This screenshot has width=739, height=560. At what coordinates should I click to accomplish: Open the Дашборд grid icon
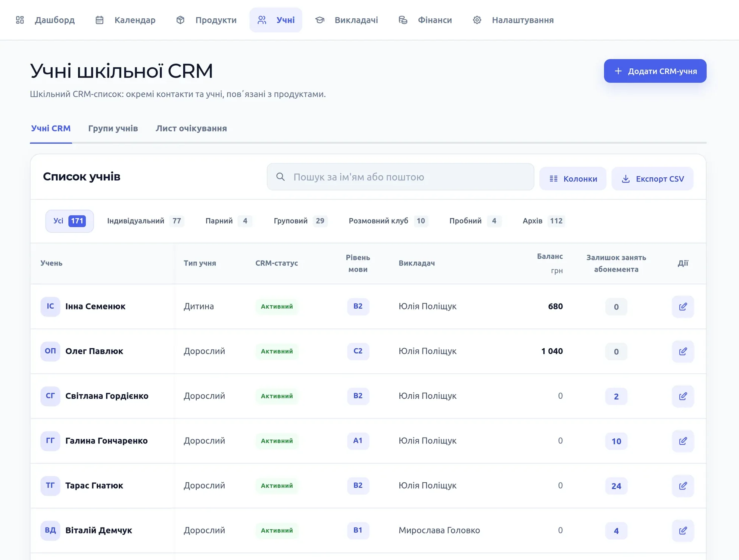click(20, 20)
